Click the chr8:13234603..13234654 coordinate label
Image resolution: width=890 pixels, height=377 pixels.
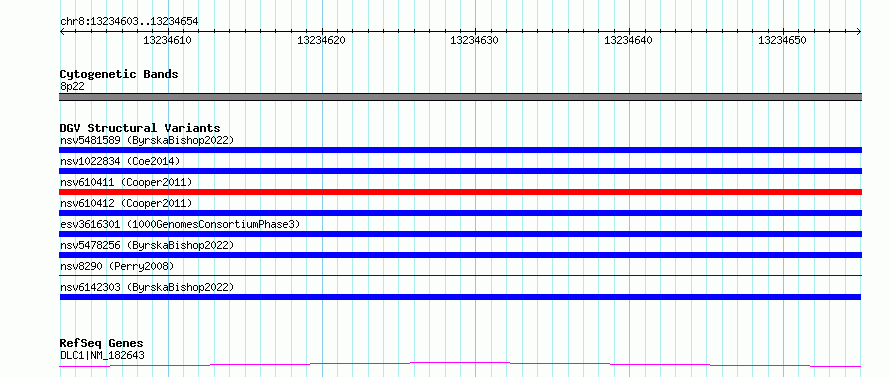(x=129, y=22)
